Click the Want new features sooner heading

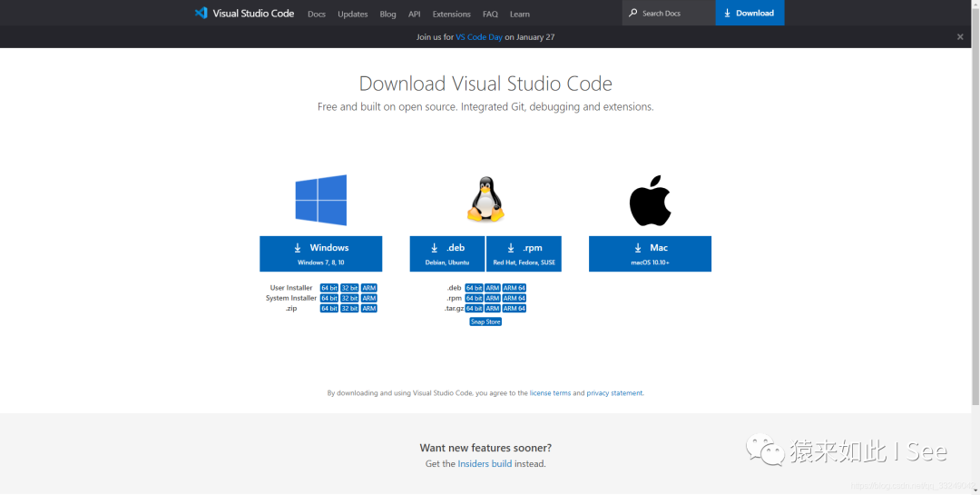point(485,448)
